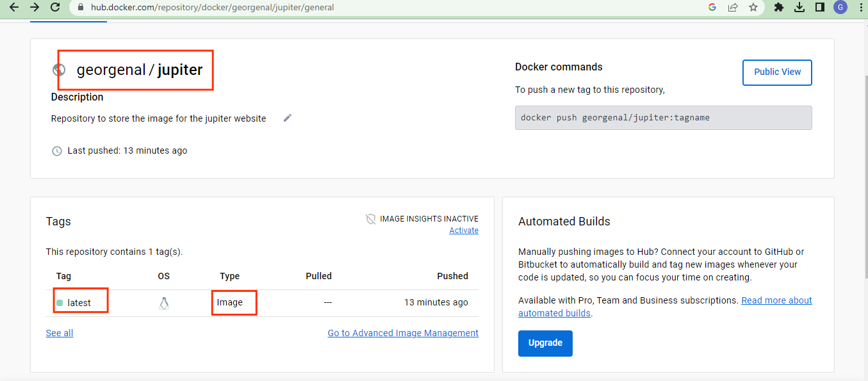868x381 pixels.
Task: Click the lock icon in address bar
Action: 81,8
